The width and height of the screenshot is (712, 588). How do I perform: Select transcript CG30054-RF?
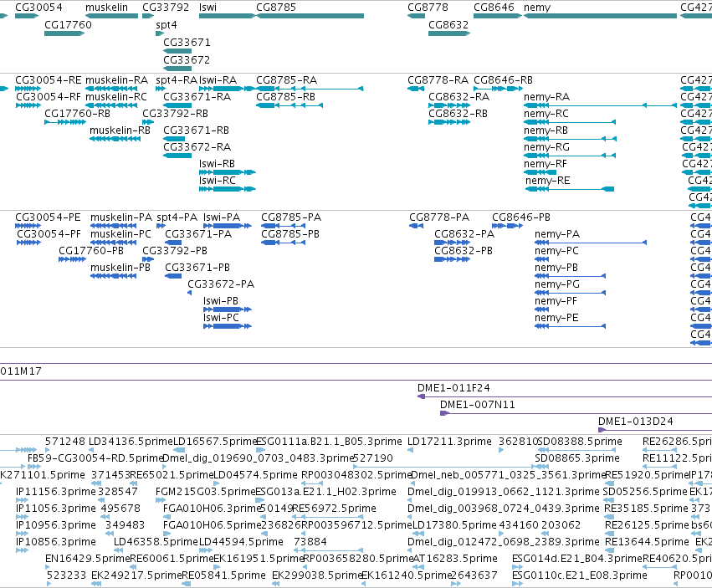(x=49, y=97)
